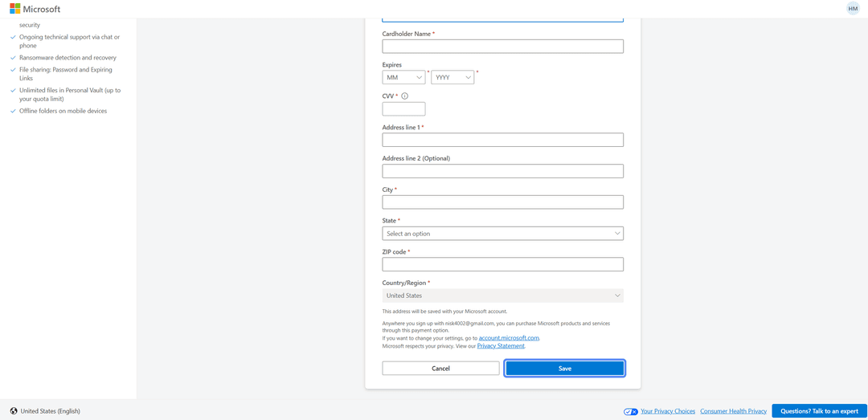868x420 pixels.
Task: Click the Save button
Action: pyautogui.click(x=565, y=369)
